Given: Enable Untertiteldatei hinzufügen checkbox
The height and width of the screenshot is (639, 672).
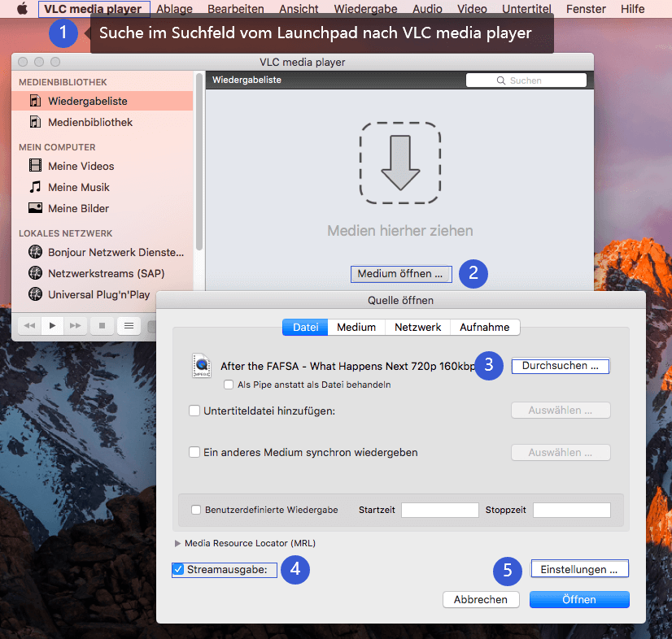Looking at the screenshot, I should tap(194, 411).
